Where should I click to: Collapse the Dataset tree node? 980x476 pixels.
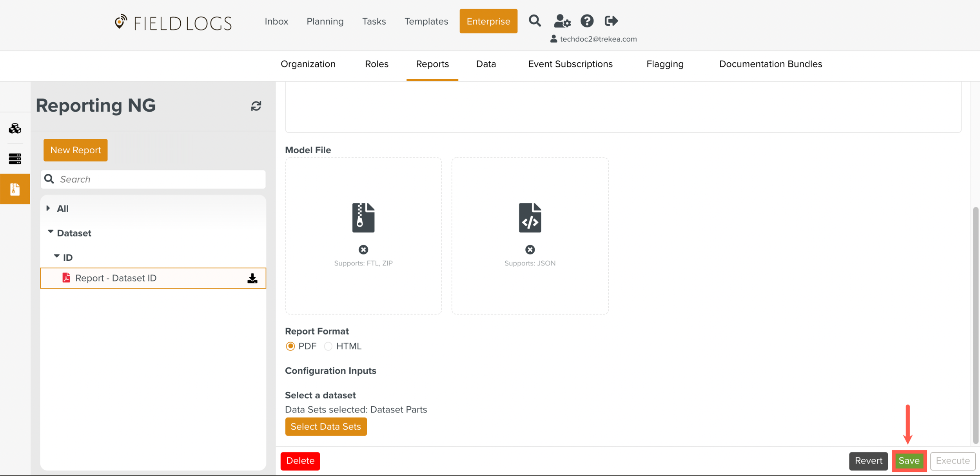(x=51, y=232)
